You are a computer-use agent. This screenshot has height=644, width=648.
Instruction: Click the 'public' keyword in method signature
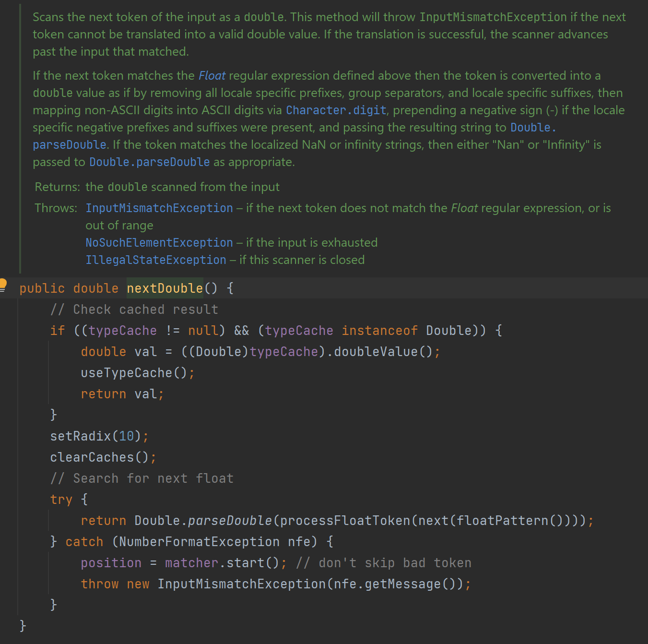[42, 288]
